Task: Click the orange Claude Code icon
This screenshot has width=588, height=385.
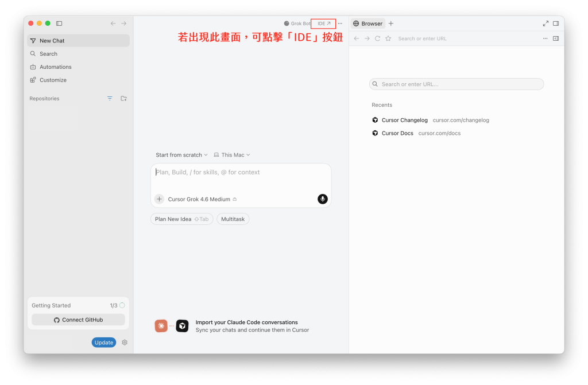Action: point(161,326)
